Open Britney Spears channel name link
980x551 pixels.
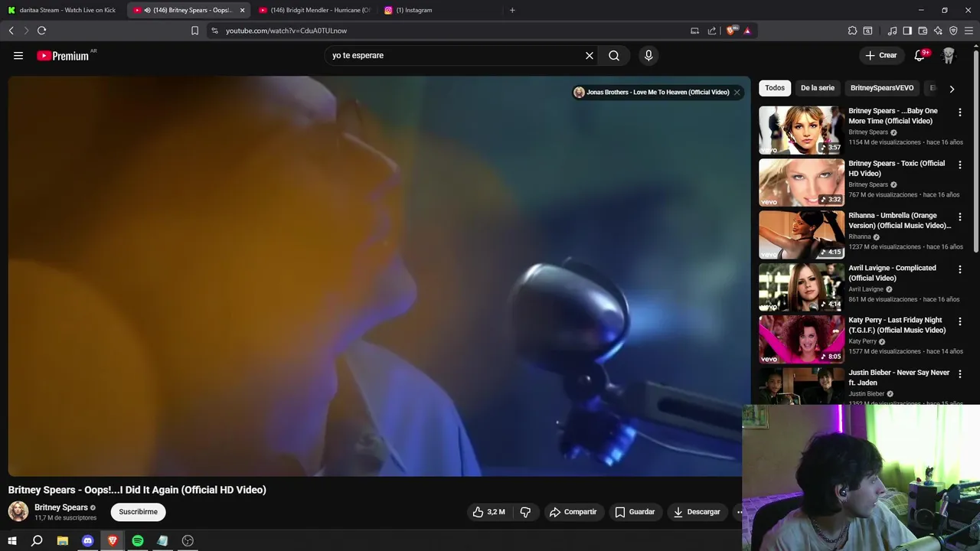pyautogui.click(x=61, y=507)
